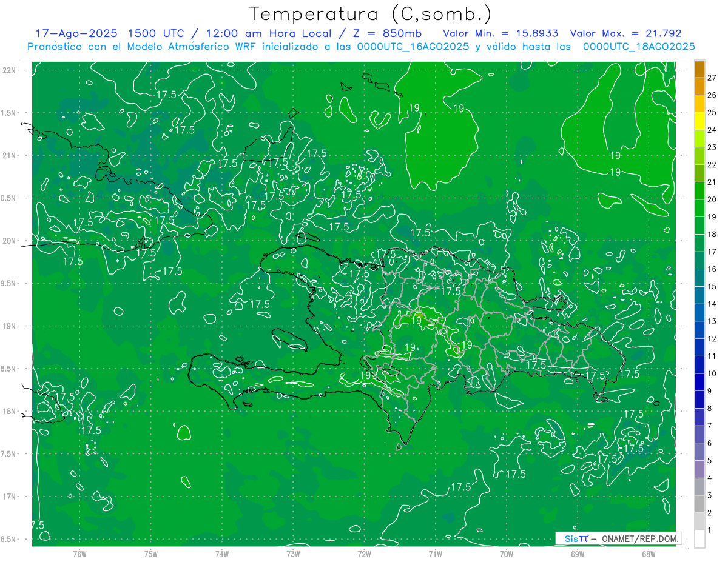The width and height of the screenshot is (728, 562).
Task: Click the blue legend band between 10 and 11
Action: click(x=699, y=365)
